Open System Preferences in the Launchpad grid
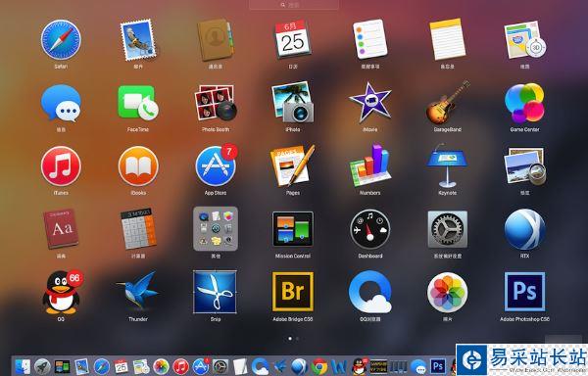 pyautogui.click(x=448, y=229)
